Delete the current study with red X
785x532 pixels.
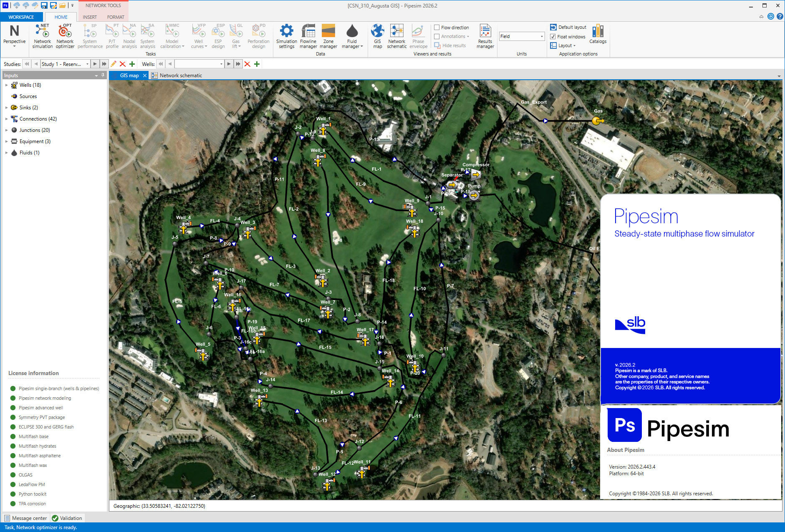pyautogui.click(x=123, y=64)
